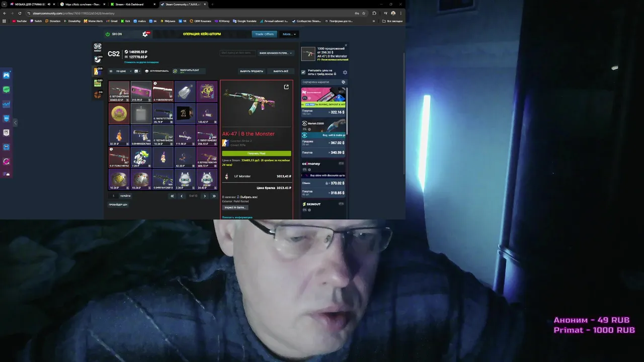Click Провайдер цен button
644x362 pixels.
(x=118, y=205)
